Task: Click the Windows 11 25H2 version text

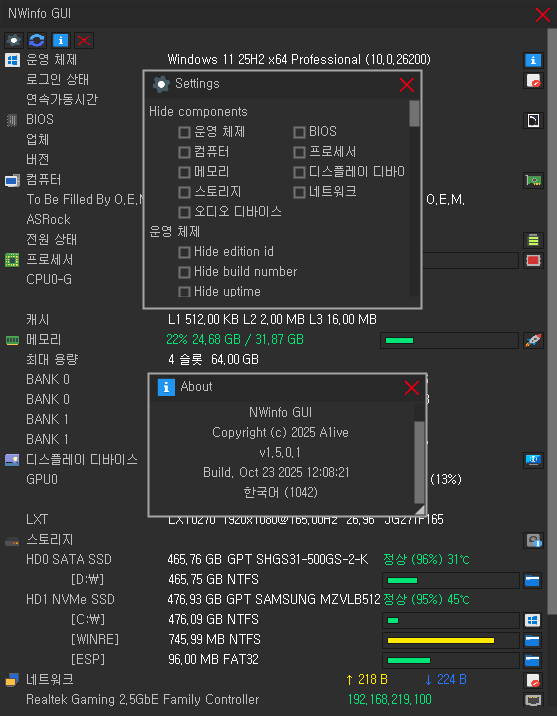Action: point(299,60)
